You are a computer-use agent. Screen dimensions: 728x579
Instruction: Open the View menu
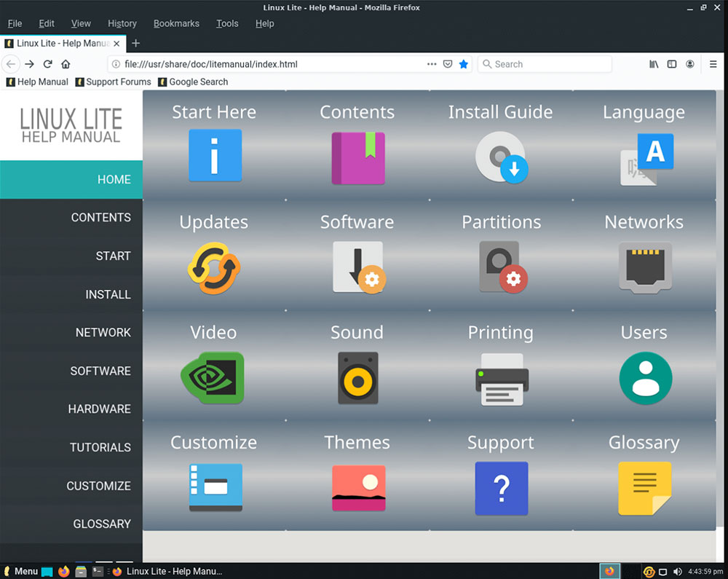(81, 23)
